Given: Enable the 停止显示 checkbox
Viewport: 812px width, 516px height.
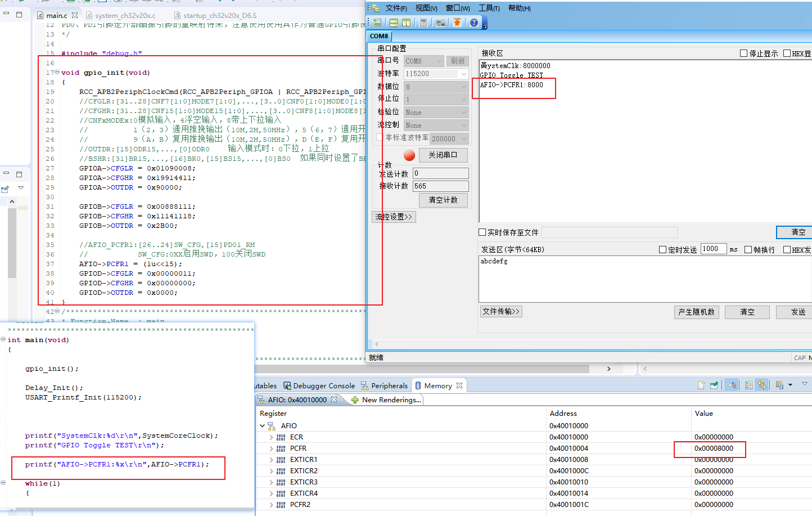Looking at the screenshot, I should point(743,53).
